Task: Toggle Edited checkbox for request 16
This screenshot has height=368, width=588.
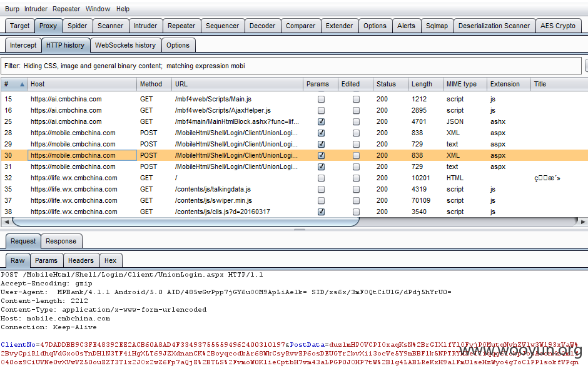Action: 357,110
